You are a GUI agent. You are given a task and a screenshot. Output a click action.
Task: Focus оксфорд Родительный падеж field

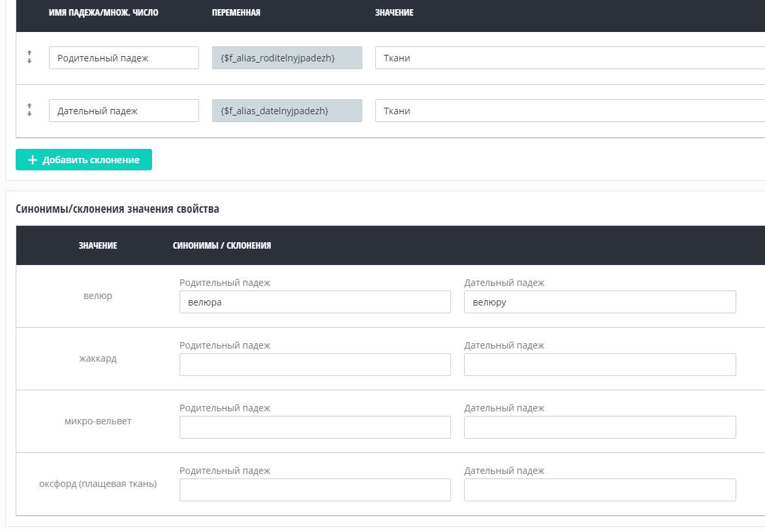coord(315,490)
